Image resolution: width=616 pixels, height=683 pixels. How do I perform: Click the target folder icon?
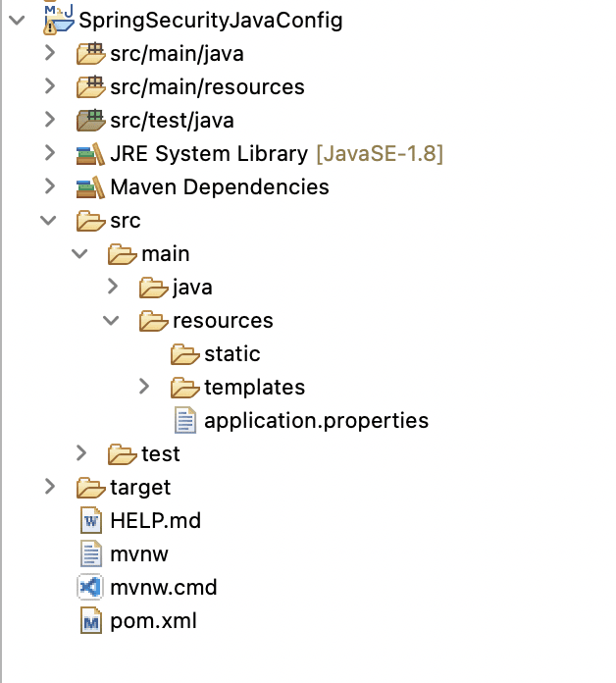[90, 488]
